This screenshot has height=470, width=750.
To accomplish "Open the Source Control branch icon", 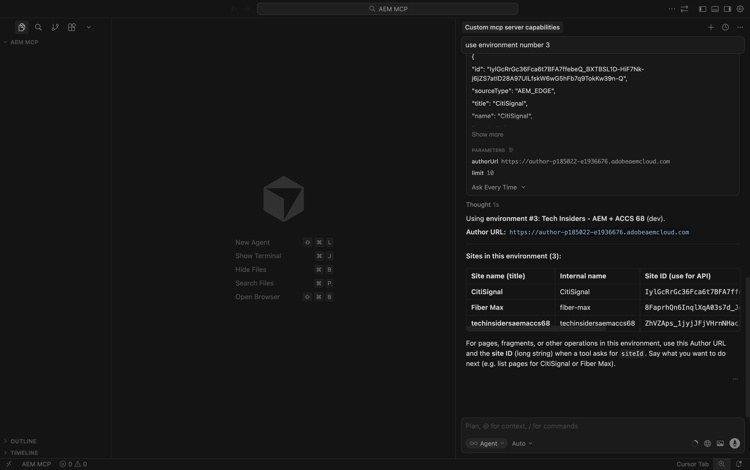I will click(55, 27).
